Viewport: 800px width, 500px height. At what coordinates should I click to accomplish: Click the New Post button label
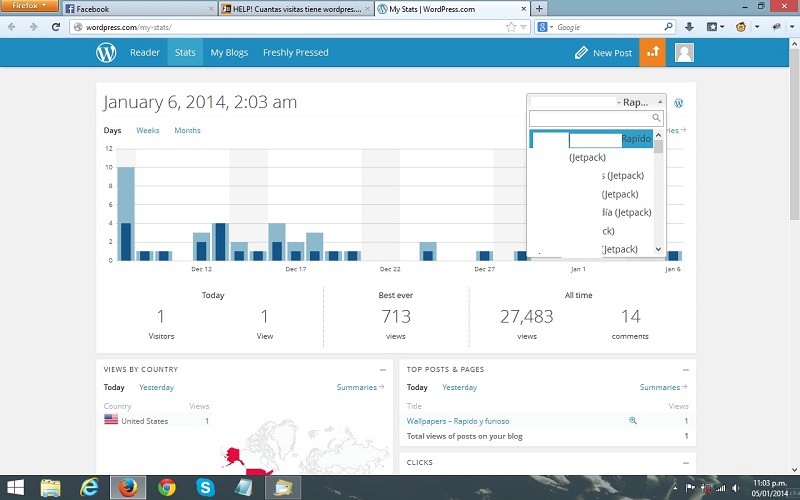point(612,53)
